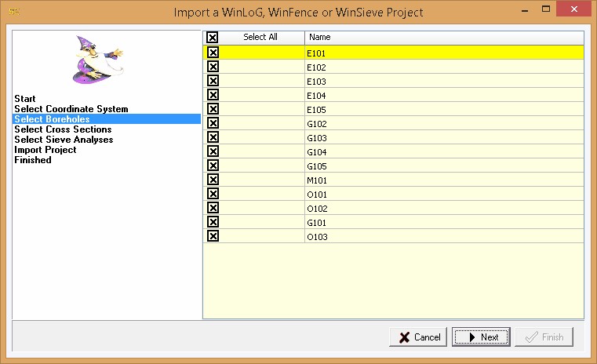Click the app icon in title bar
Image resolution: width=597 pixels, height=364 pixels.
tap(13, 12)
